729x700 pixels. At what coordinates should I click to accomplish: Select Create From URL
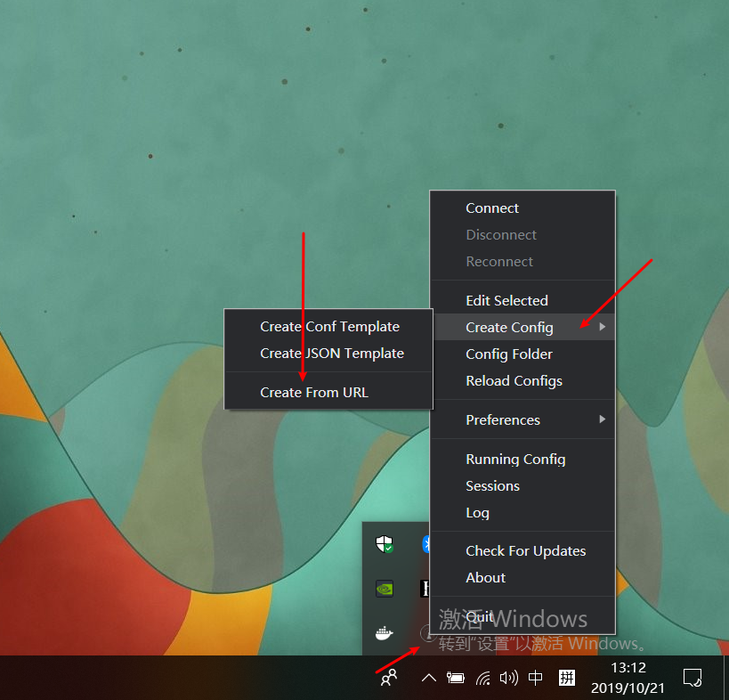tap(313, 393)
